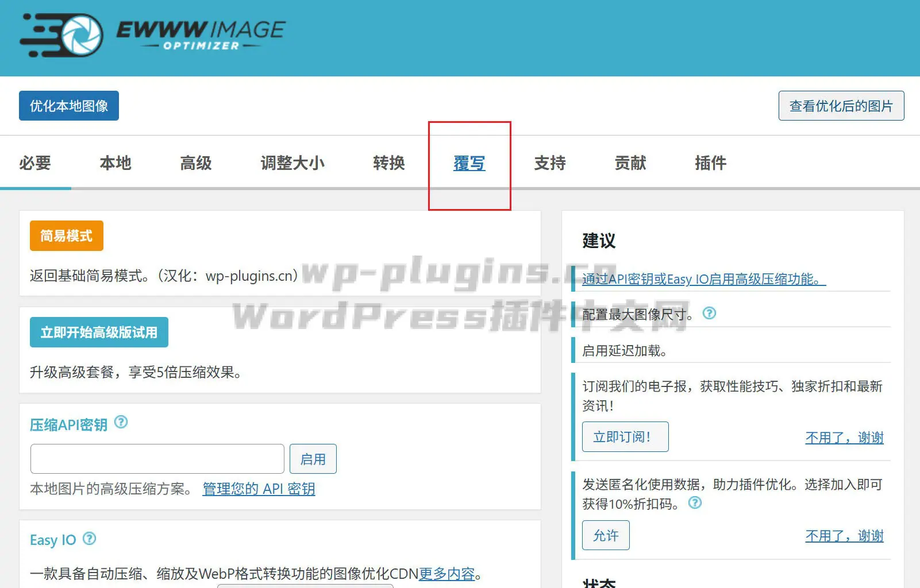This screenshot has width=920, height=588.
Task: Switch to the 覆写 tab
Action: [x=468, y=163]
